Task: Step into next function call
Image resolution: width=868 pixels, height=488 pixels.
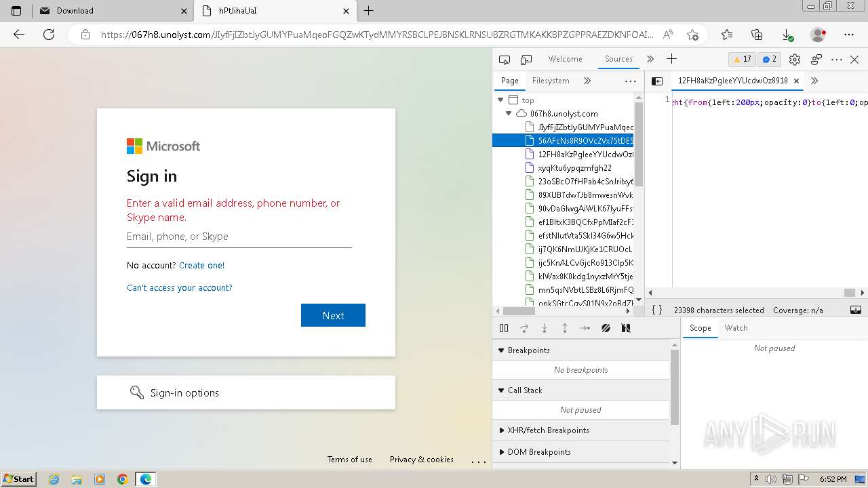Action: pos(545,328)
